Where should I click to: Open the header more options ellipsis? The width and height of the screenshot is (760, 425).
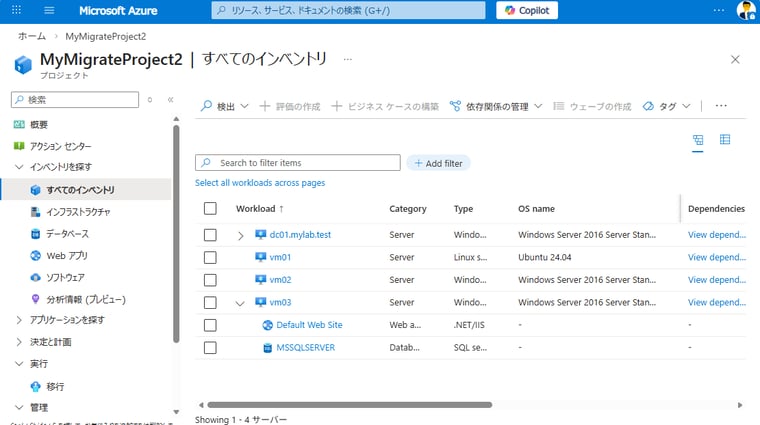click(719, 10)
